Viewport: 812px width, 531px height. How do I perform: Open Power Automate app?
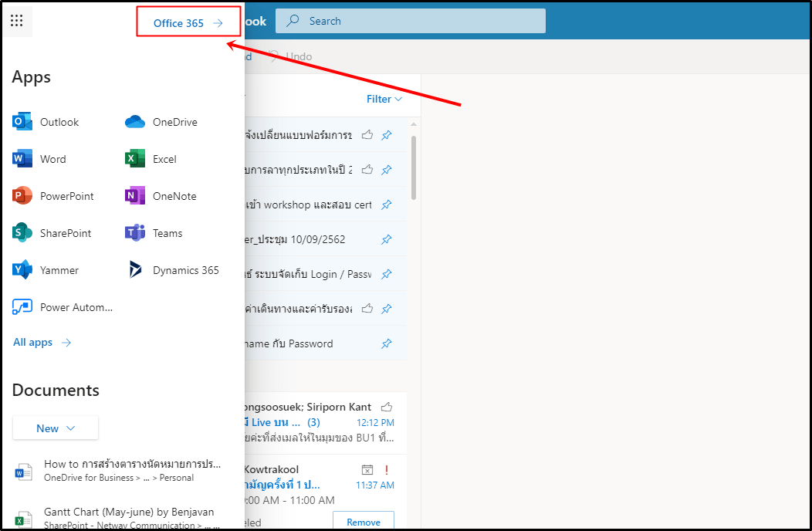(63, 307)
